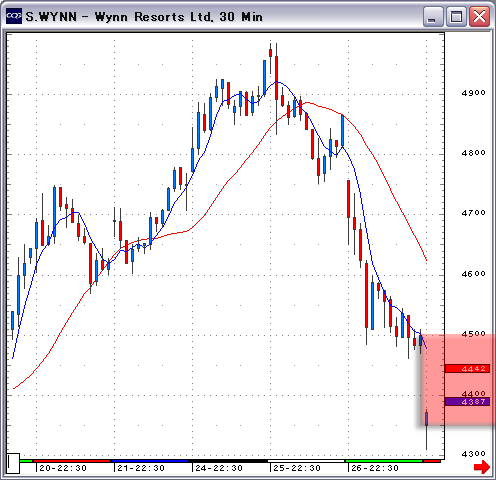Select the red 4442 price marker
496x480 pixels.
pyautogui.click(x=467, y=369)
